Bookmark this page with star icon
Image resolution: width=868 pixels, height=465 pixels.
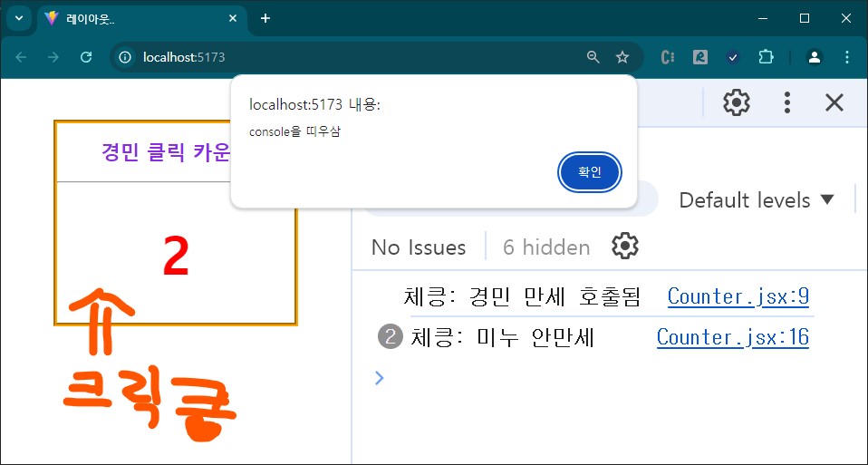(x=622, y=57)
